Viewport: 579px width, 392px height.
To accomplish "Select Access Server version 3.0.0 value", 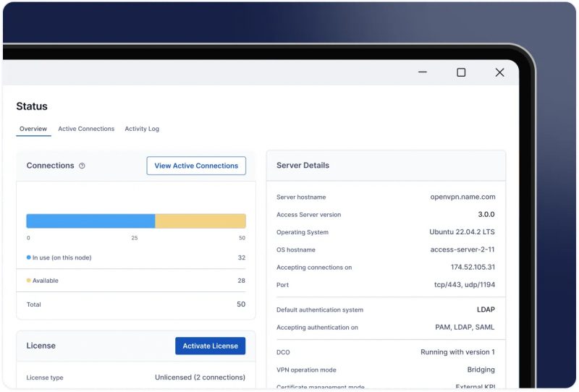I will coord(486,215).
